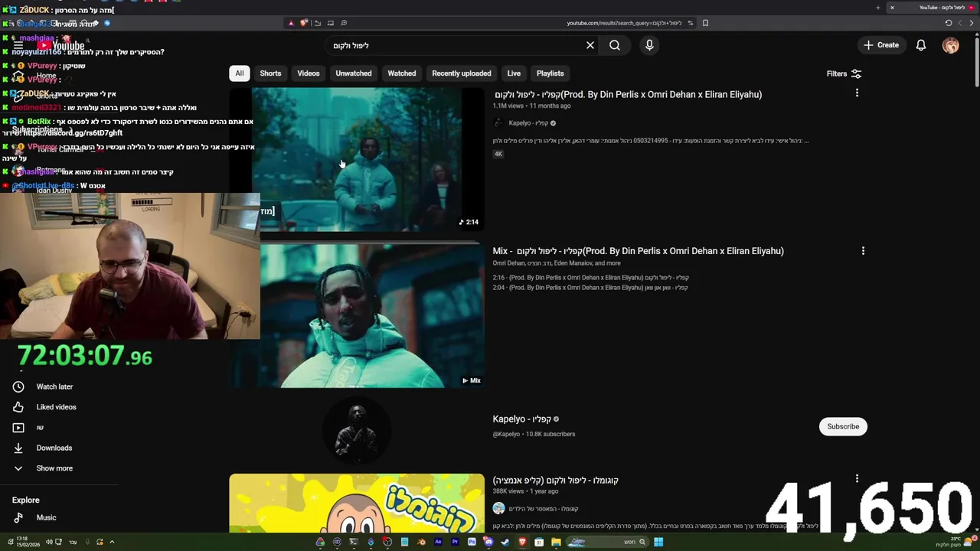Select the Playlists filter chip
This screenshot has width=980, height=551.
click(550, 73)
